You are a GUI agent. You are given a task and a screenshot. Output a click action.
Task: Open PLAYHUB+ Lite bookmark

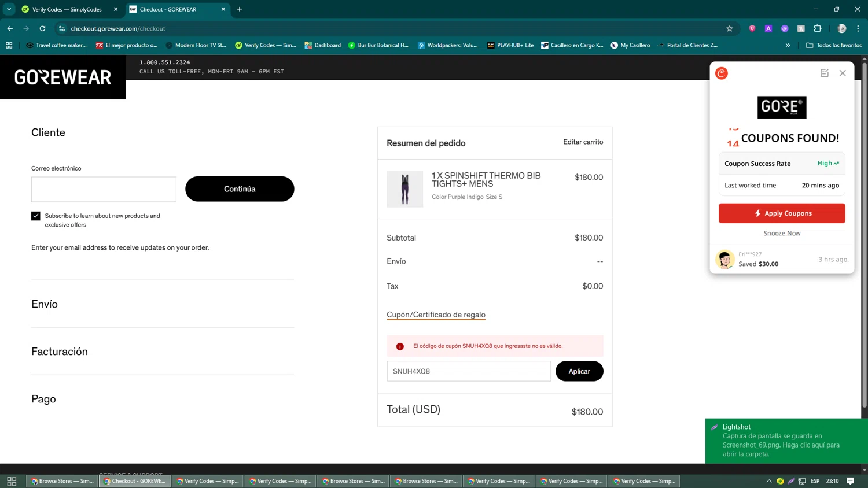pos(510,45)
